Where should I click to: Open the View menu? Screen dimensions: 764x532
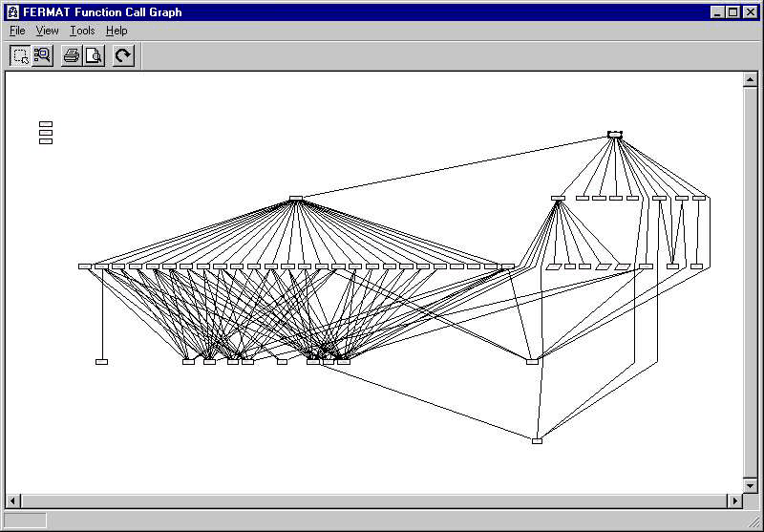tap(47, 31)
